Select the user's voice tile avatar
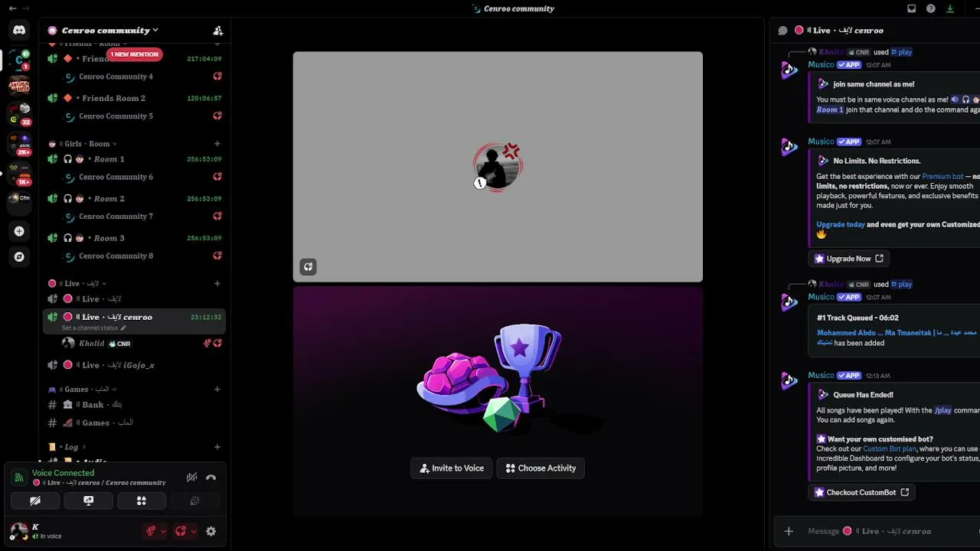 (x=498, y=166)
